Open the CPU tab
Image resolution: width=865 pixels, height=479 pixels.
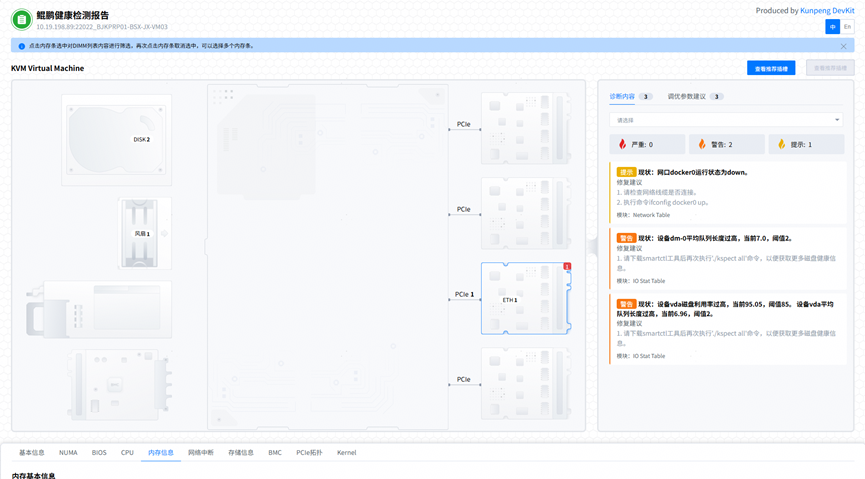click(x=127, y=453)
